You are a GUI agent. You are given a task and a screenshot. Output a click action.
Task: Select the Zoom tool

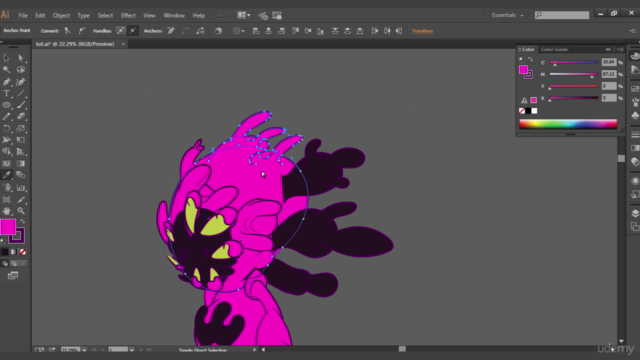click(21, 211)
